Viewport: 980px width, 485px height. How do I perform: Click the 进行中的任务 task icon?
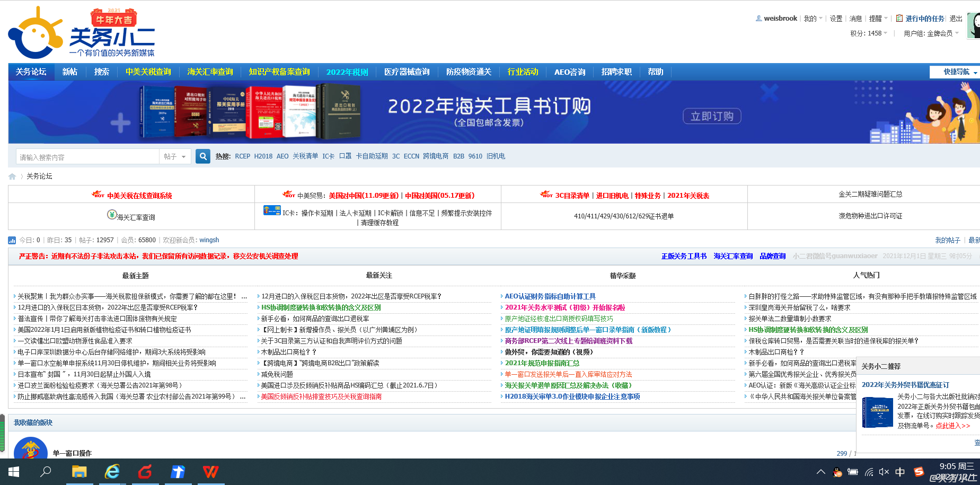point(899,19)
